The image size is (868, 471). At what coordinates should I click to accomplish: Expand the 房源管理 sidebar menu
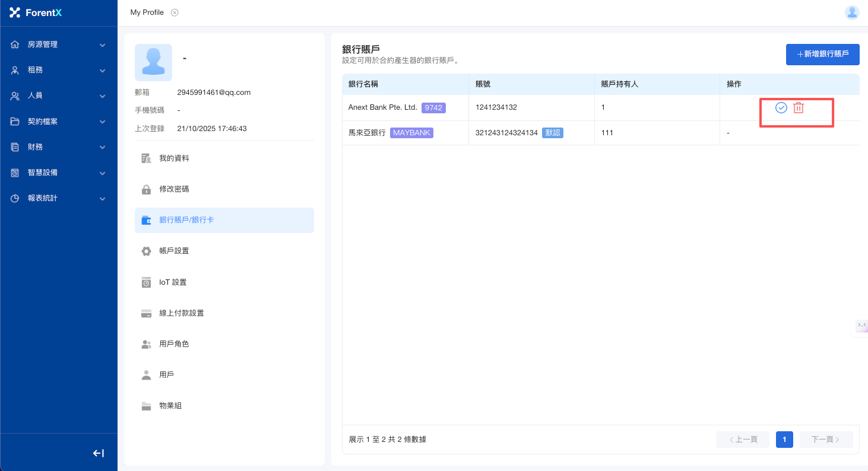(x=58, y=44)
